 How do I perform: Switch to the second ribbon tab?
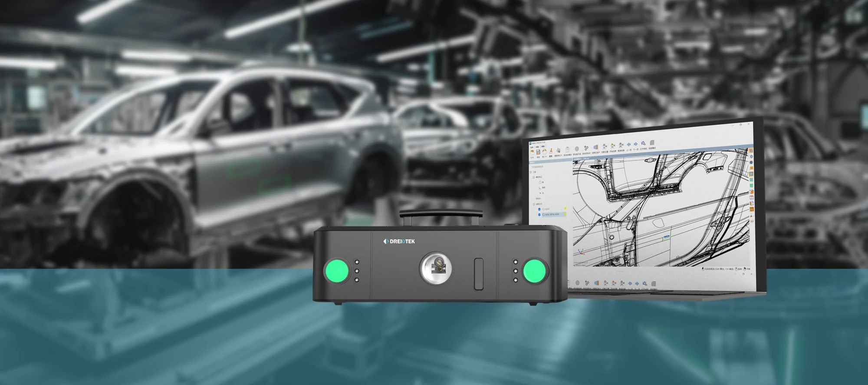tap(537, 147)
